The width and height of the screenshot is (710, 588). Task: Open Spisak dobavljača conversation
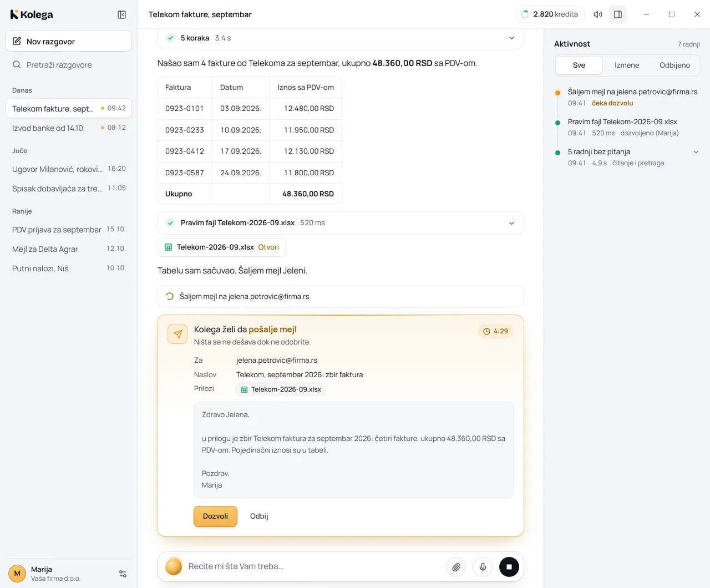[68, 189]
